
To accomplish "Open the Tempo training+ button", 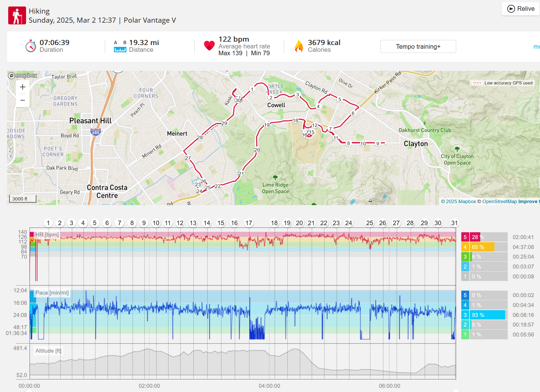I will click(x=418, y=46).
